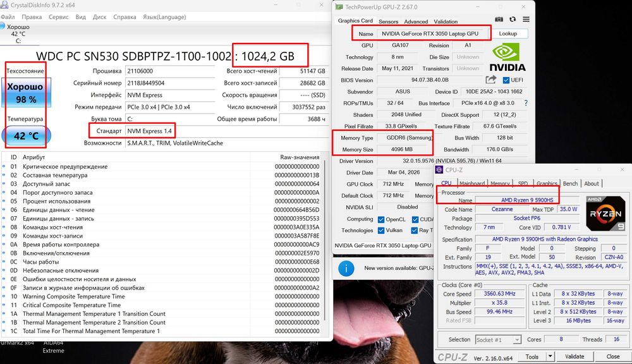The width and height of the screenshot is (632, 364).
Task: Toggle the UEFI checkbox in GPU-Z
Action: point(506,80)
